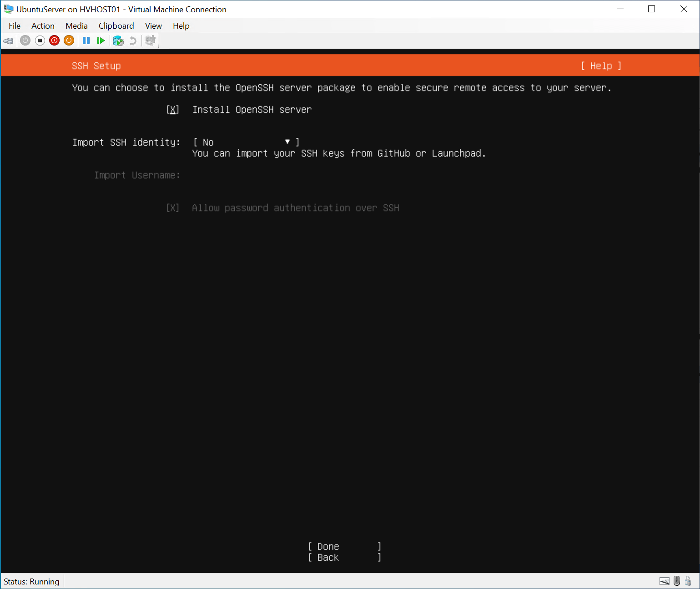The image size is (700, 589).
Task: Pause the virtual machine
Action: 86,41
